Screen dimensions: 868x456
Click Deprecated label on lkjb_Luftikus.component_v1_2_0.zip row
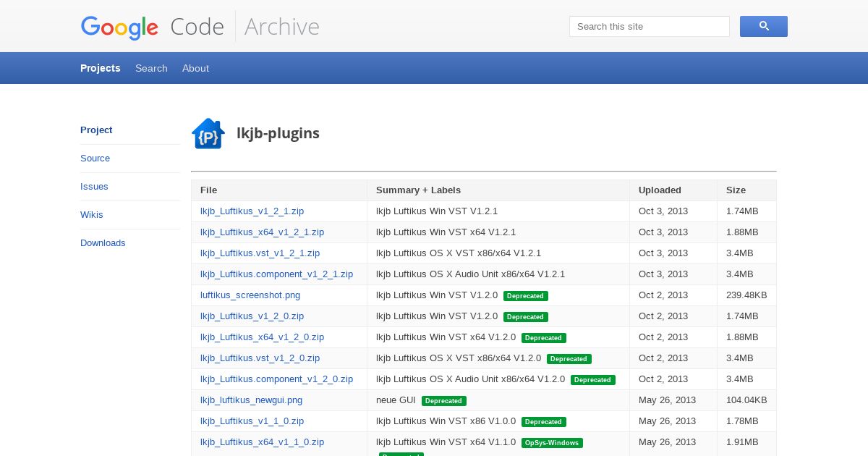(x=593, y=380)
